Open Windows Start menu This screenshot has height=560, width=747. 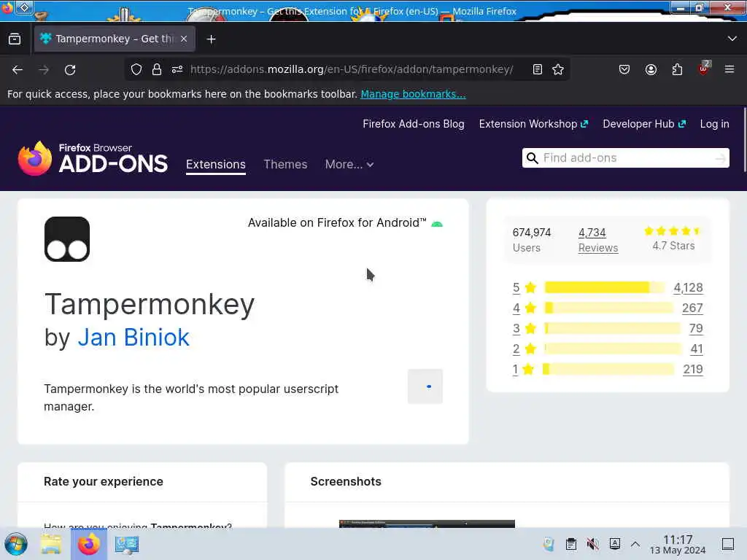[16, 544]
